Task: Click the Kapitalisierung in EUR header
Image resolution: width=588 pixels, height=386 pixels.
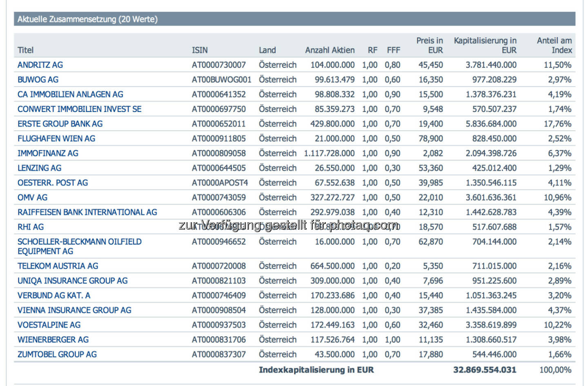Action: [485, 45]
